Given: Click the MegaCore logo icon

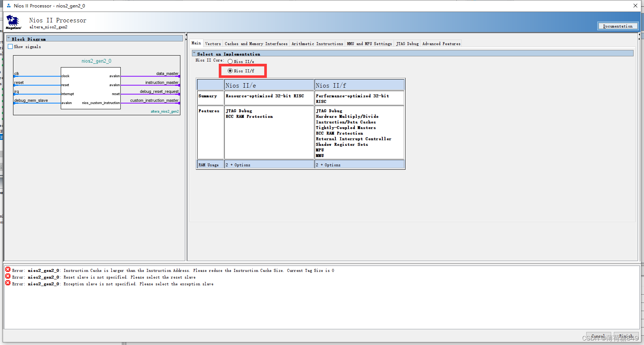Looking at the screenshot, I should (x=13, y=22).
